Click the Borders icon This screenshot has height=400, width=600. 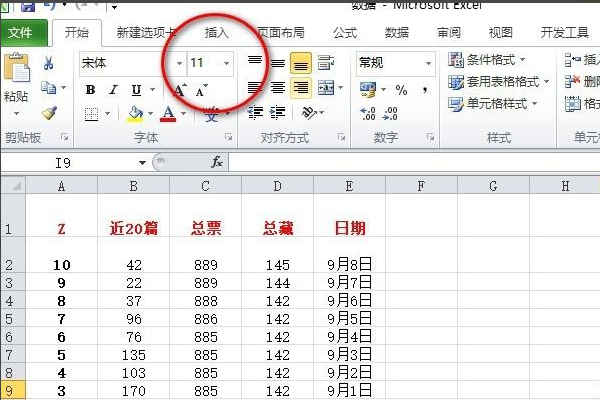[91, 114]
